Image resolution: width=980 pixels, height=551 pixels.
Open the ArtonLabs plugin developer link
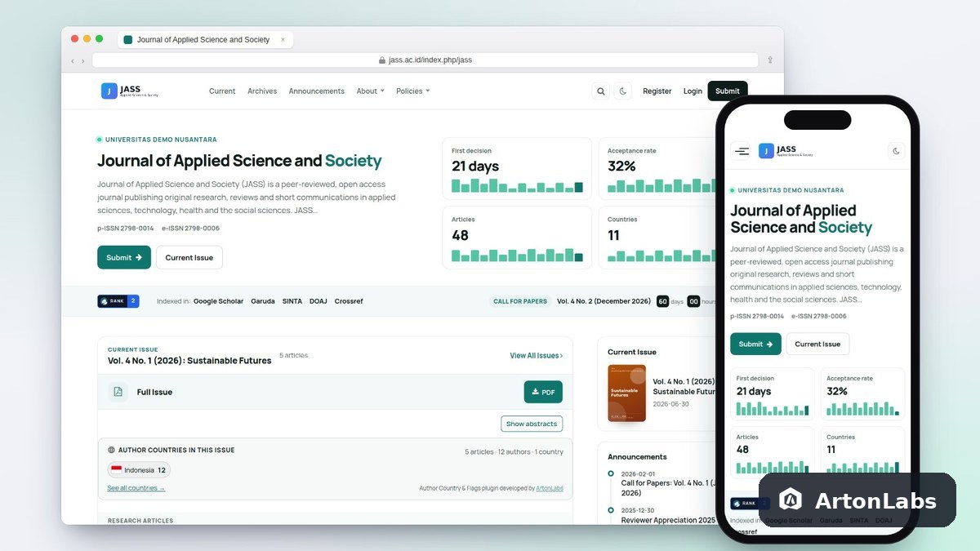pyautogui.click(x=550, y=488)
